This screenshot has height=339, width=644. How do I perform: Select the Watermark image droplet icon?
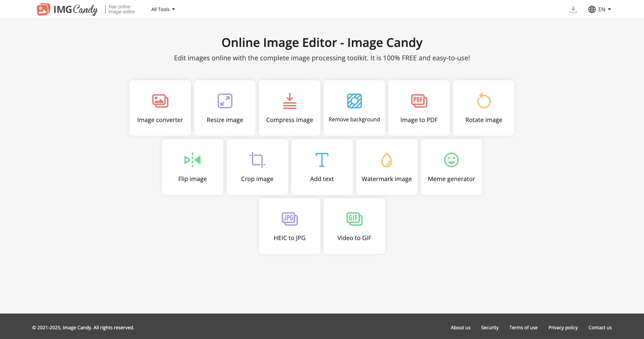[387, 160]
